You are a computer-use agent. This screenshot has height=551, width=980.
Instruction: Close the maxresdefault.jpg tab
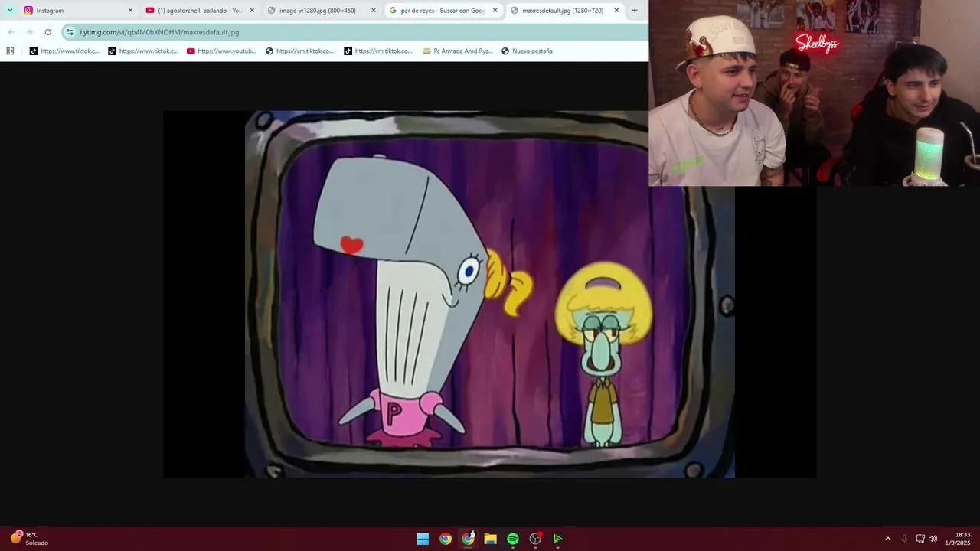click(x=616, y=11)
